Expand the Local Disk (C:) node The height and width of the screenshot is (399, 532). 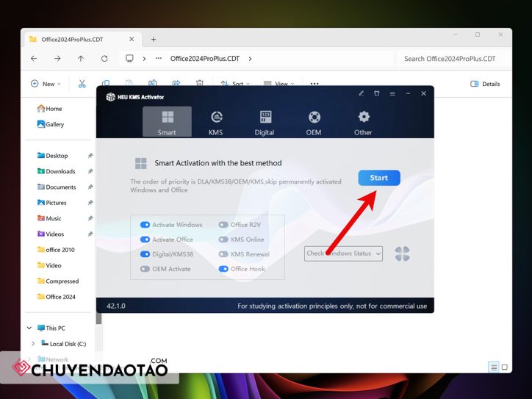click(x=33, y=344)
